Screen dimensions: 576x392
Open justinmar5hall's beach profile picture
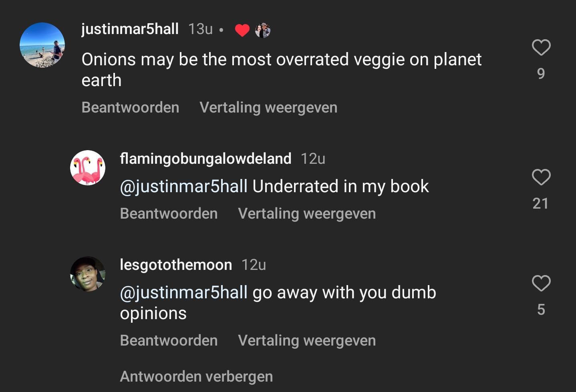pyautogui.click(x=42, y=45)
